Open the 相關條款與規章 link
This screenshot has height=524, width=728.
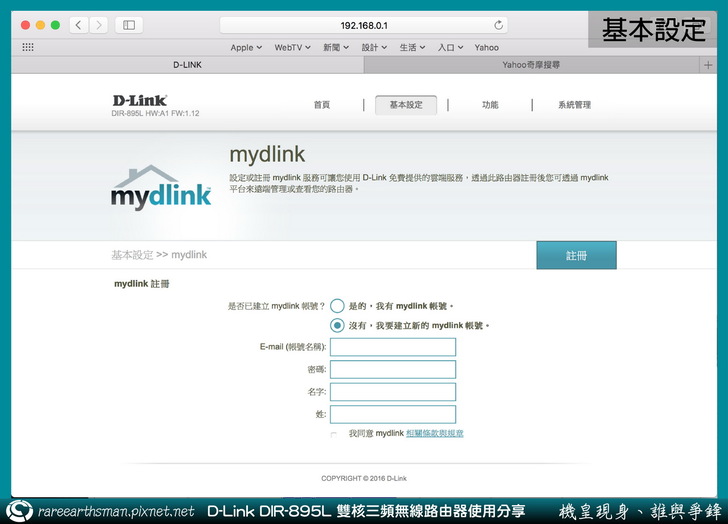coord(435,433)
